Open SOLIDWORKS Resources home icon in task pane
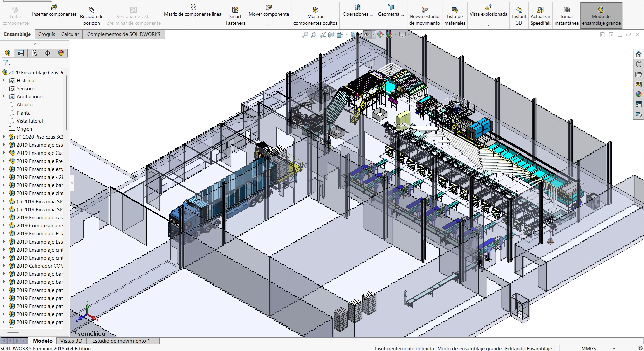 tap(638, 54)
